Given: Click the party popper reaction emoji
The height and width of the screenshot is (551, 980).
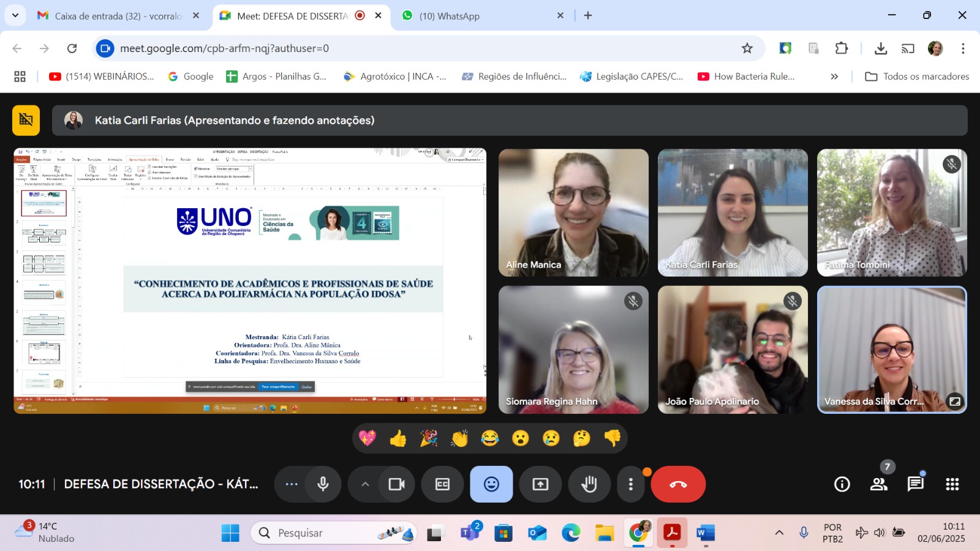Looking at the screenshot, I should click(429, 438).
